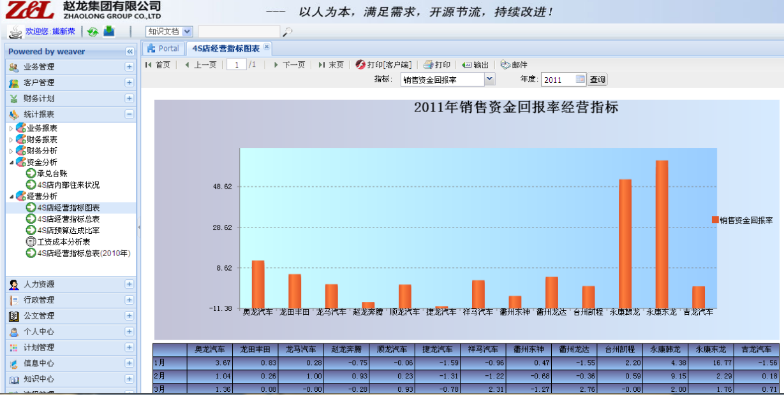Click the tallest bar for 永康东龙
Image resolution: width=784 pixels, height=396 pixels.
point(662,234)
